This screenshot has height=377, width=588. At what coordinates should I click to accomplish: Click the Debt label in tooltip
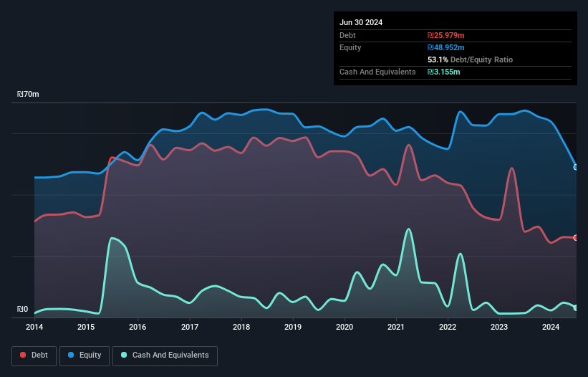pos(347,35)
